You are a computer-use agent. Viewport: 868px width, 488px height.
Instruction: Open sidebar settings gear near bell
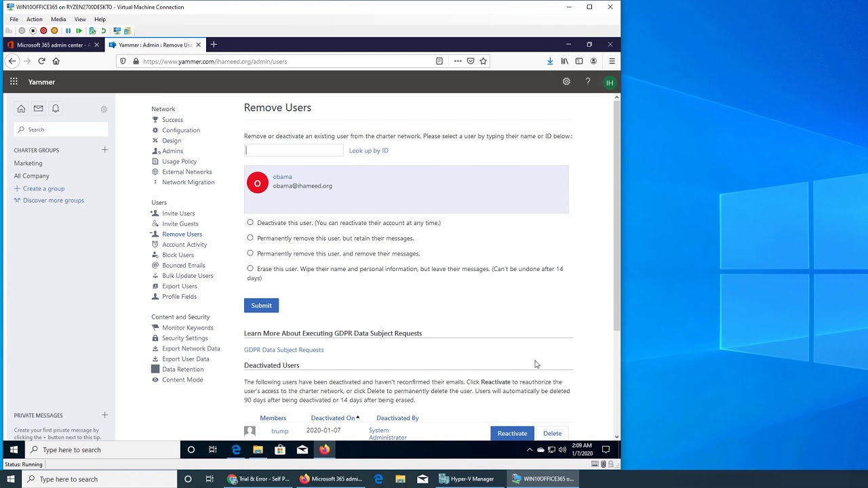[104, 109]
